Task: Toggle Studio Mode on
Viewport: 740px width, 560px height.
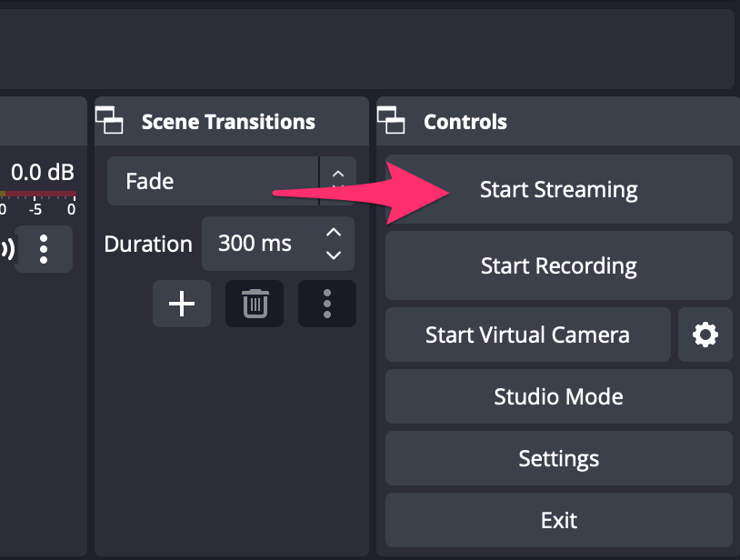Action: 559,396
